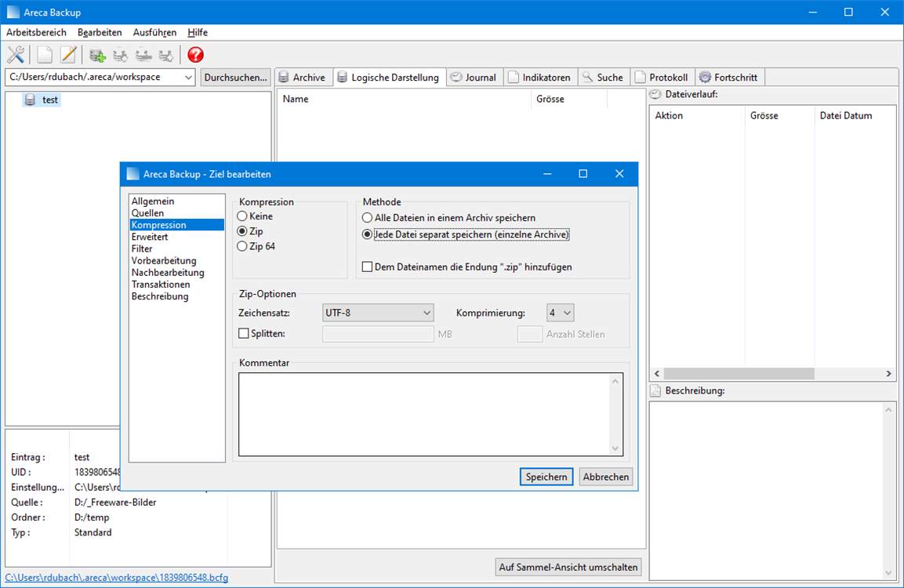Select Erweitert in the dialog section list

176,237
